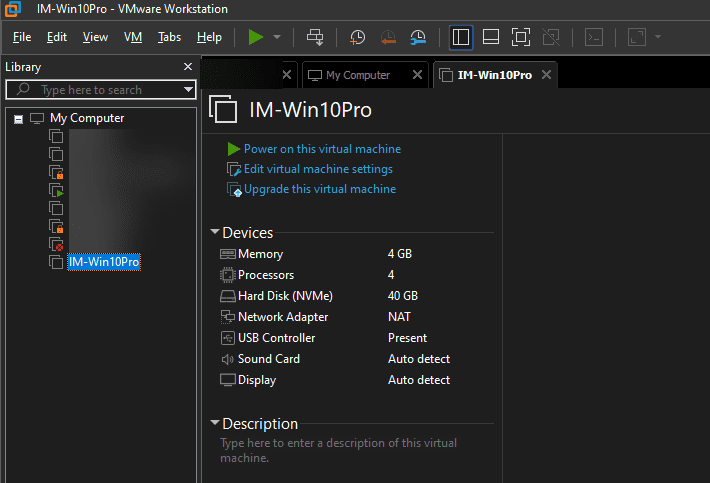The image size is (710, 483).
Task: Enter full screen mode icon
Action: coord(521,37)
